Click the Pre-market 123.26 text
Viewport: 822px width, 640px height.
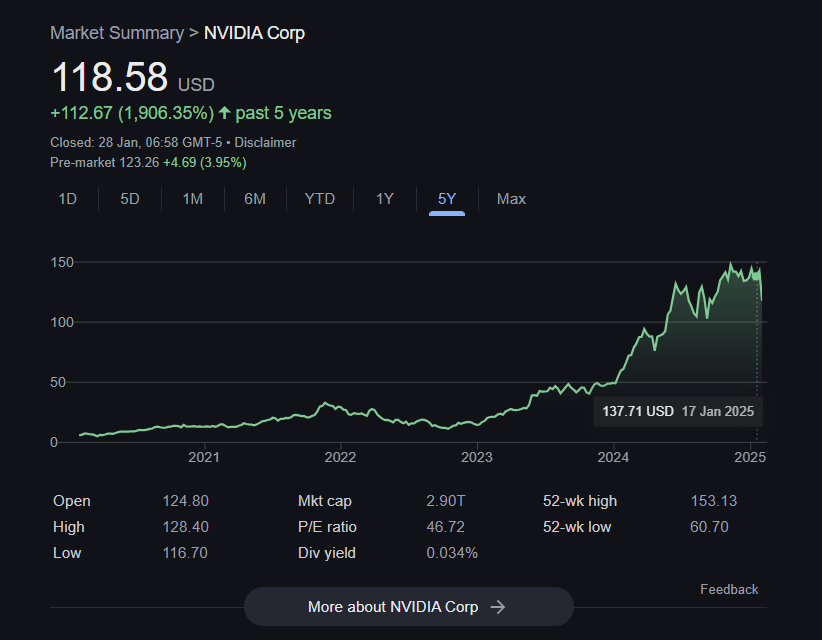point(104,162)
